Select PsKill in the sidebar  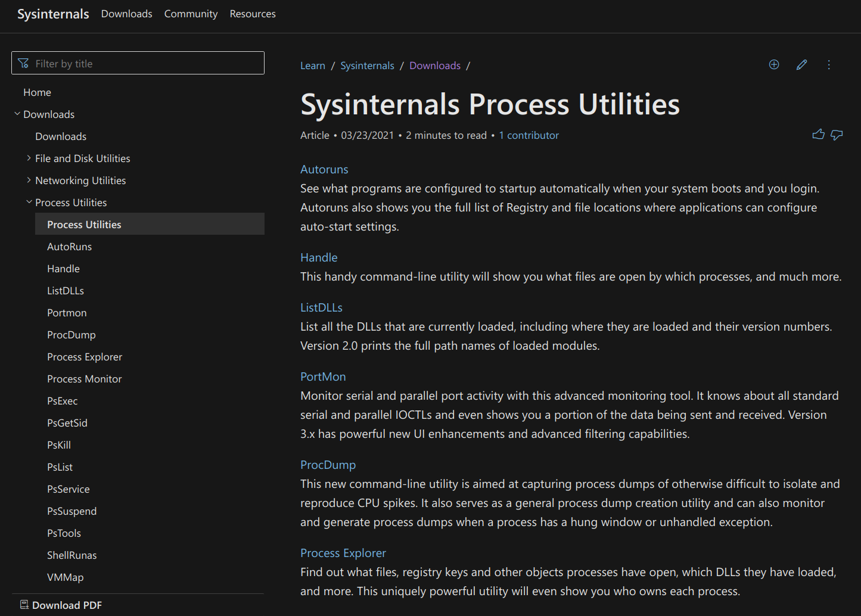click(x=59, y=445)
